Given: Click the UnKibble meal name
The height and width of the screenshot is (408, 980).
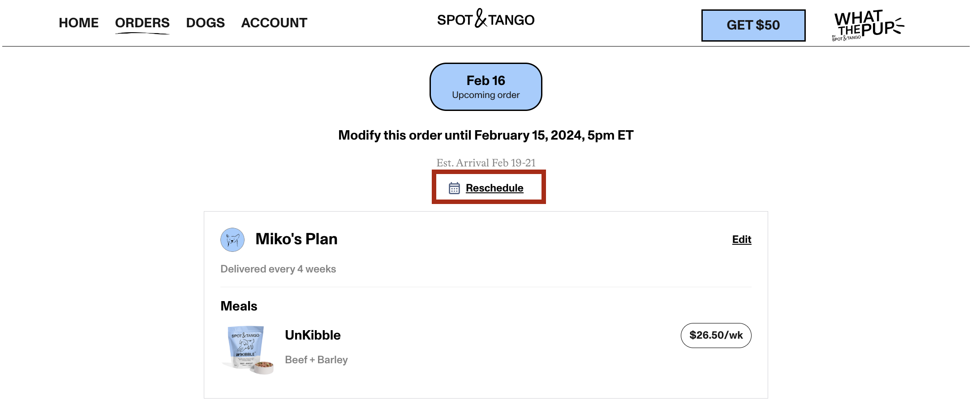Looking at the screenshot, I should click(313, 335).
